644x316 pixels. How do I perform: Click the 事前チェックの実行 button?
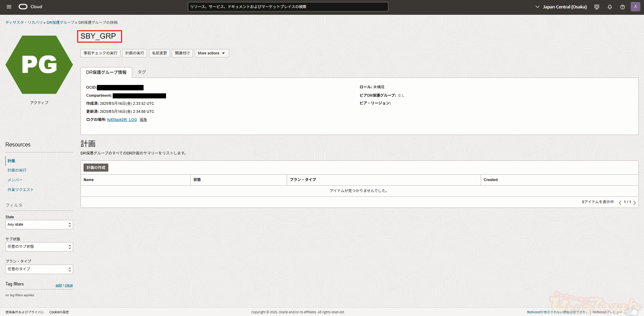tap(100, 53)
